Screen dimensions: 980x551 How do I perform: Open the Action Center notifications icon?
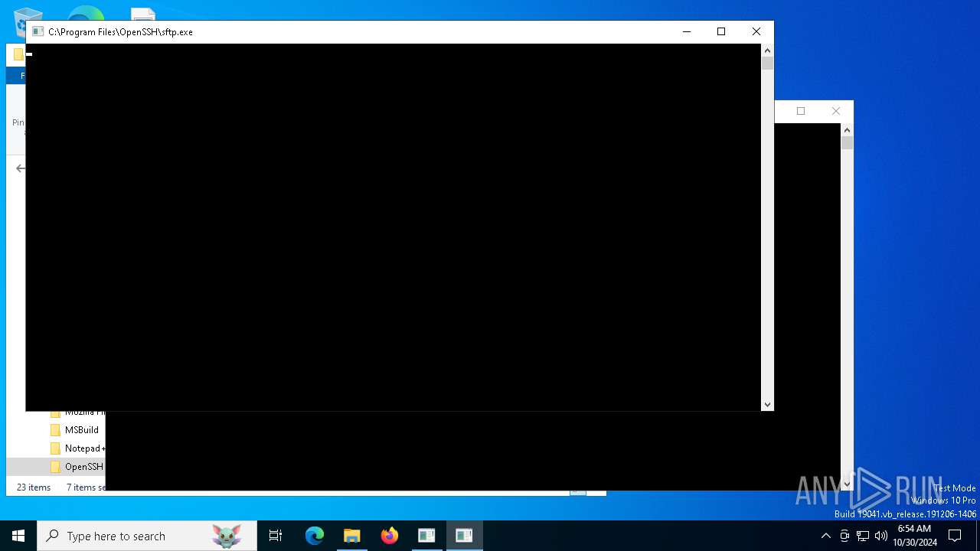tap(955, 536)
